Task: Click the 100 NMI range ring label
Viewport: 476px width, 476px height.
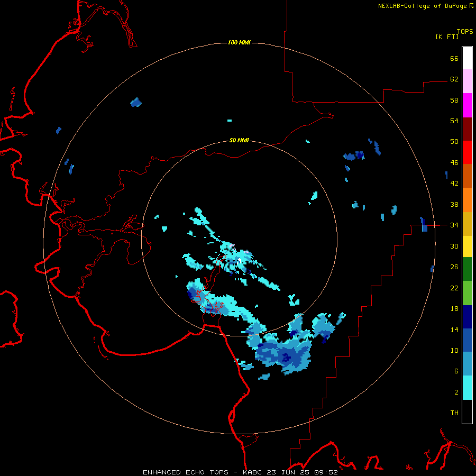Action: [239, 42]
